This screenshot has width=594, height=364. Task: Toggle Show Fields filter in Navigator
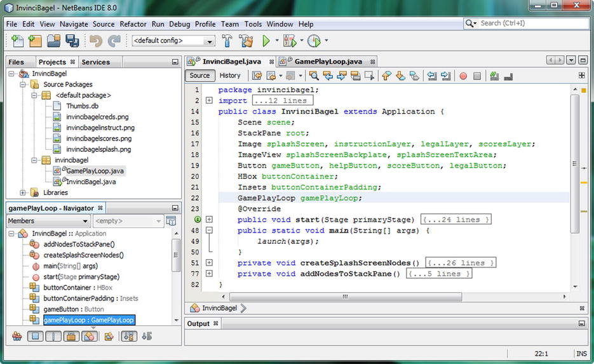coord(35,336)
